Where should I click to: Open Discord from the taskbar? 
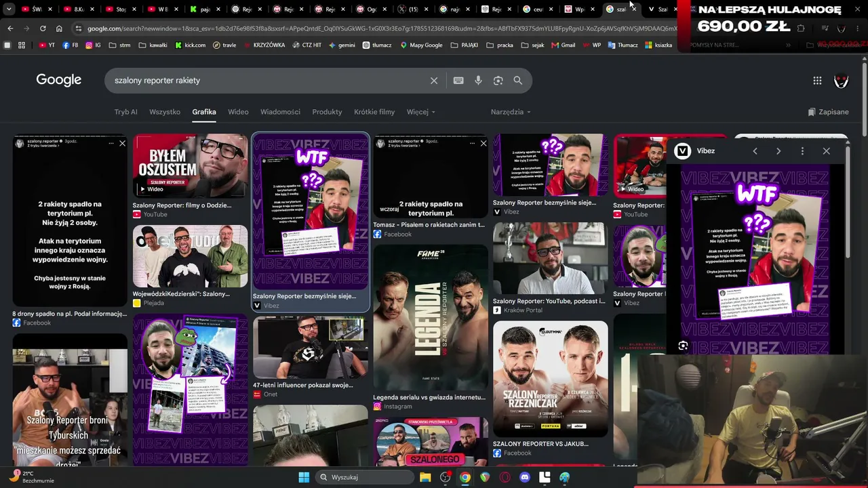(x=524, y=477)
